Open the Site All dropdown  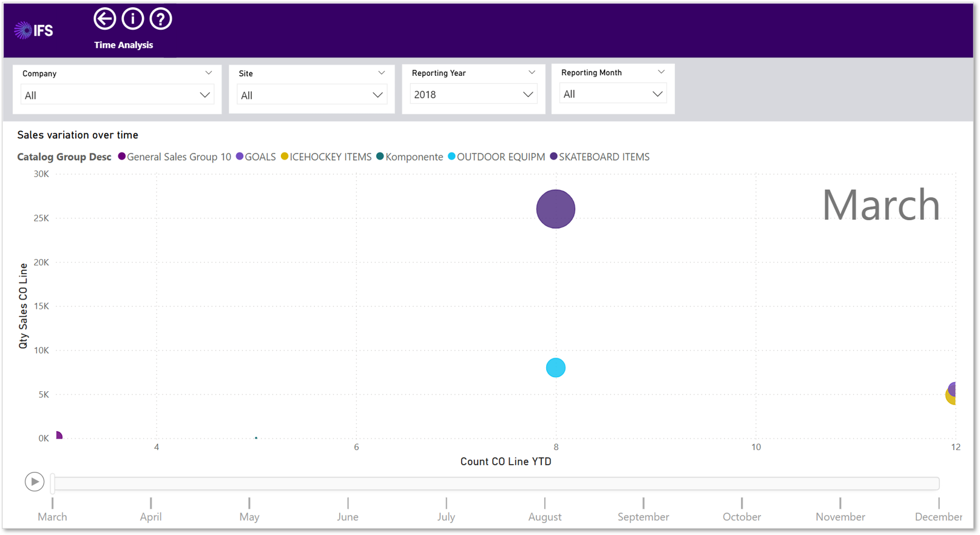click(x=312, y=95)
